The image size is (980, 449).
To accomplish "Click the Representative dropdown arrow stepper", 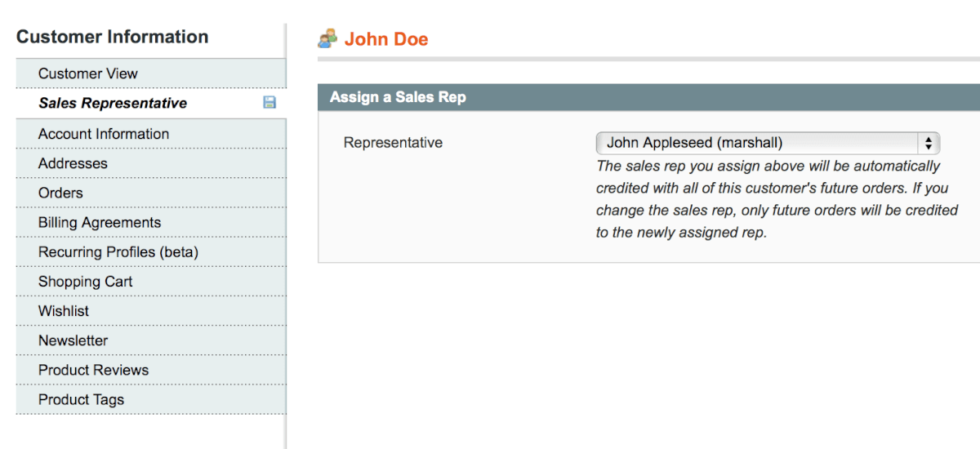I will click(x=929, y=144).
